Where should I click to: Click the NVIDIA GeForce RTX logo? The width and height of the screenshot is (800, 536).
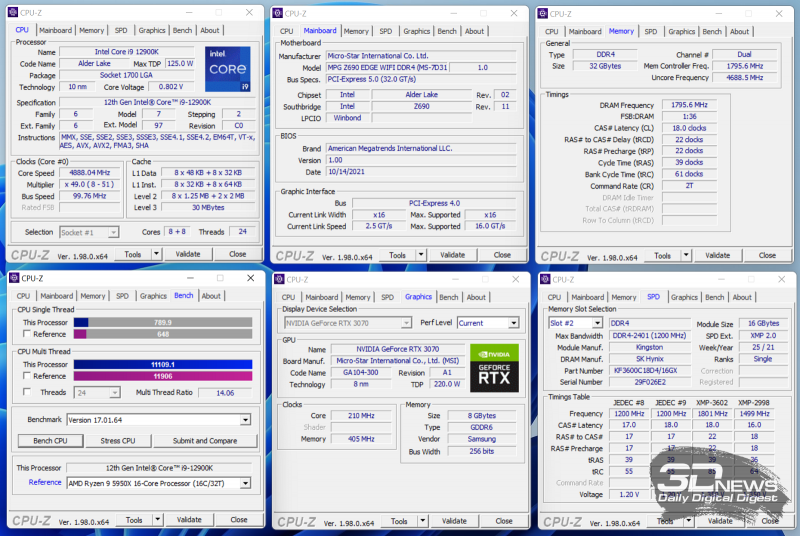coord(493,367)
